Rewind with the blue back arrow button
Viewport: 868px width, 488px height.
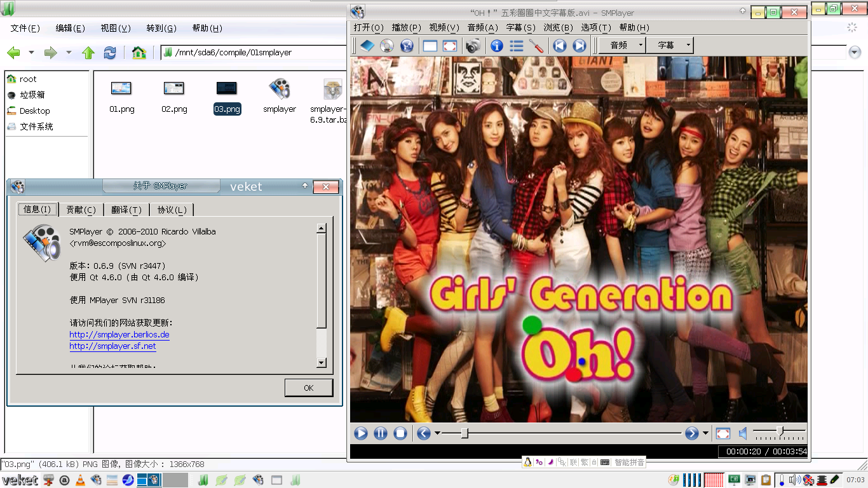[424, 433]
